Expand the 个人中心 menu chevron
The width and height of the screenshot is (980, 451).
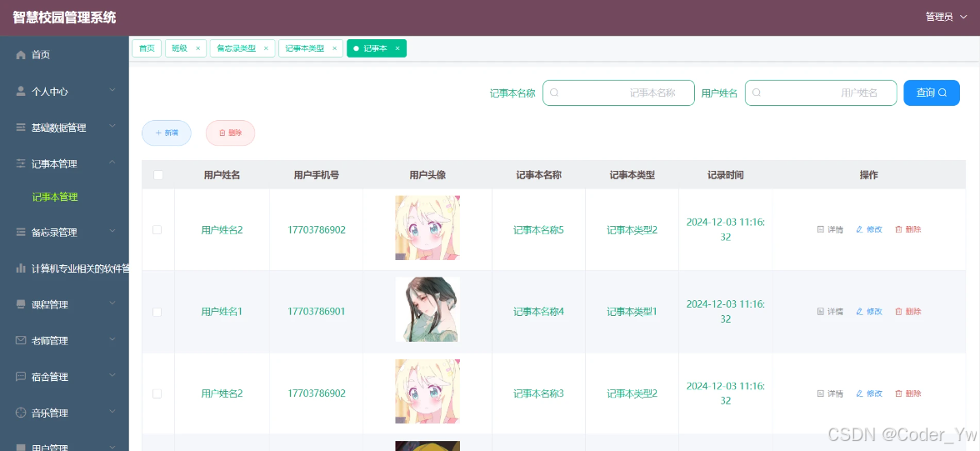pos(112,91)
